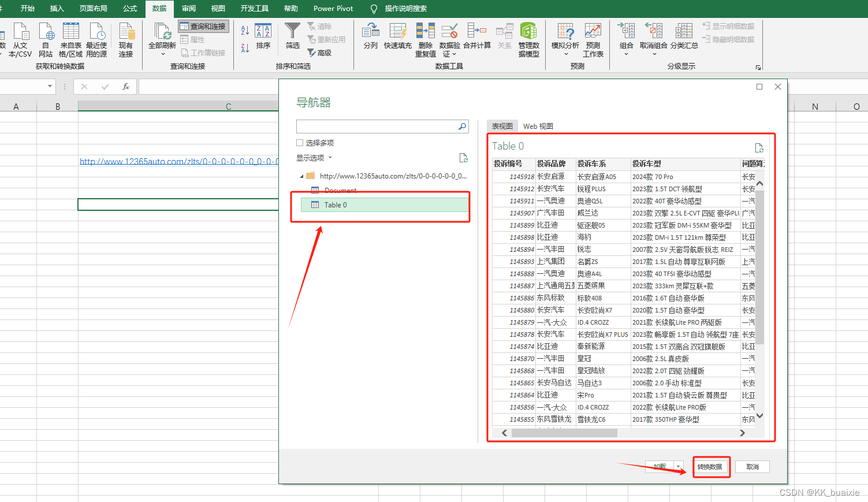Image resolution: width=868 pixels, height=502 pixels.
Task: Open the Tell Me search (操作说明搜索)
Action: point(406,9)
